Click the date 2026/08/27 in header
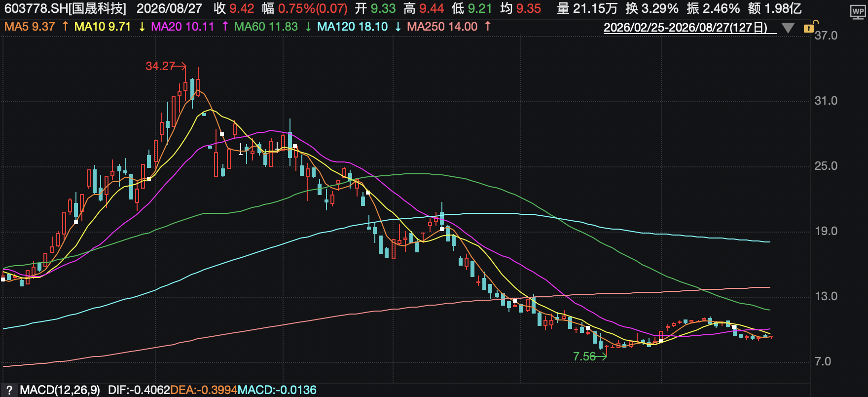 pos(169,9)
